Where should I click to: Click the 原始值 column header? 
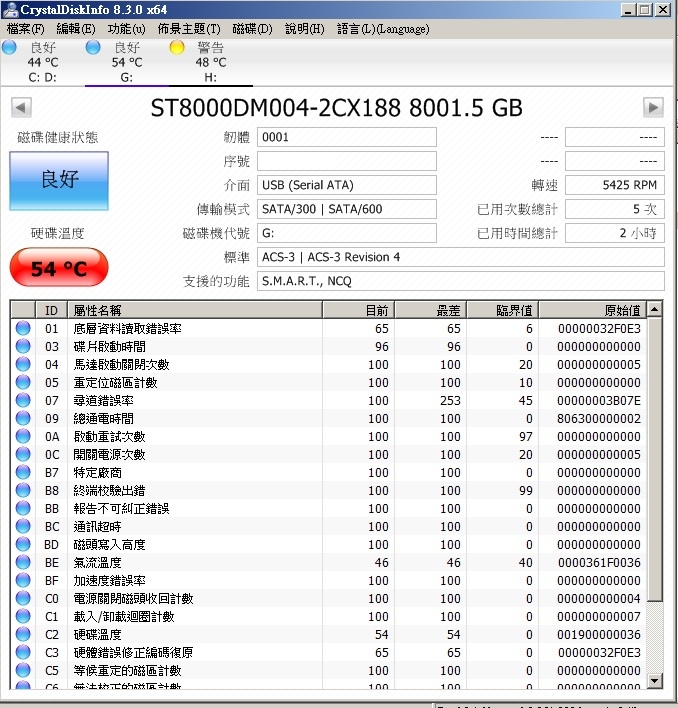(593, 310)
